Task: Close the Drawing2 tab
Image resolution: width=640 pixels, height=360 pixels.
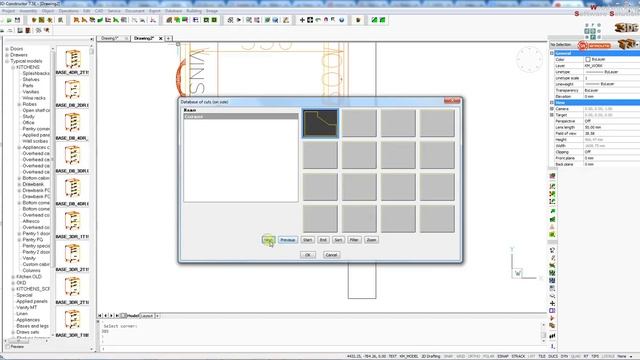Action: pos(161,38)
